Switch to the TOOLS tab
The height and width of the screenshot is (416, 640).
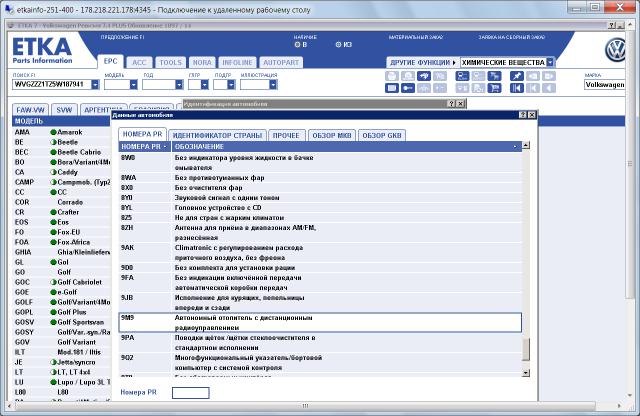(x=171, y=62)
